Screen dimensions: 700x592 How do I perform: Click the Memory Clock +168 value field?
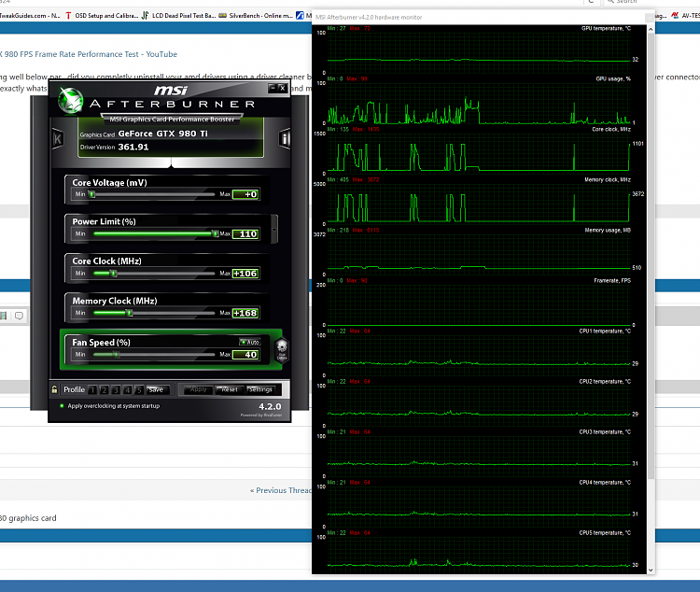(245, 313)
